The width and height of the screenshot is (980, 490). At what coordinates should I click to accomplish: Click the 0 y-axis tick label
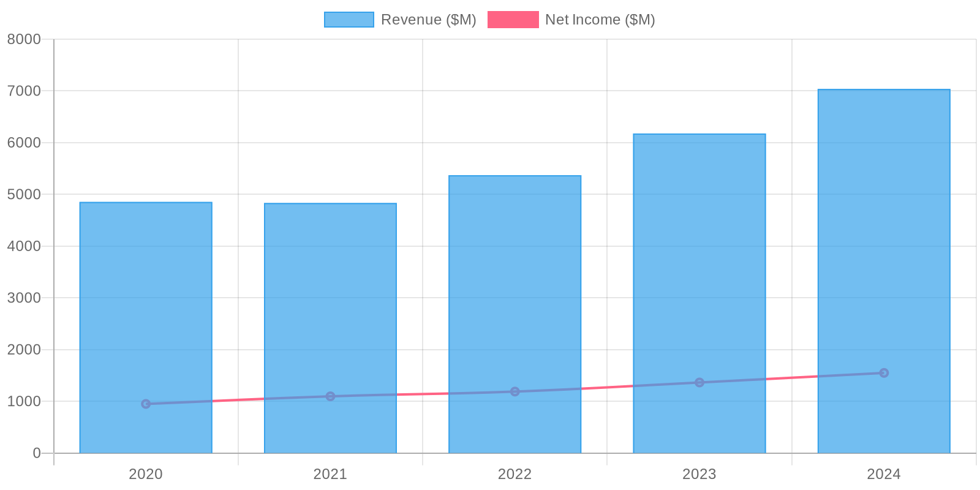point(37,453)
